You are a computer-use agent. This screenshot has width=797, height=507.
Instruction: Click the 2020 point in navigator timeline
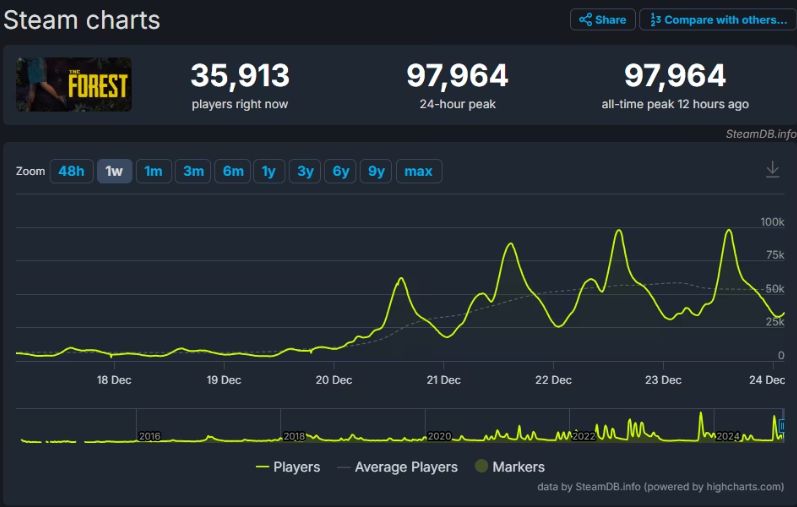(439, 436)
